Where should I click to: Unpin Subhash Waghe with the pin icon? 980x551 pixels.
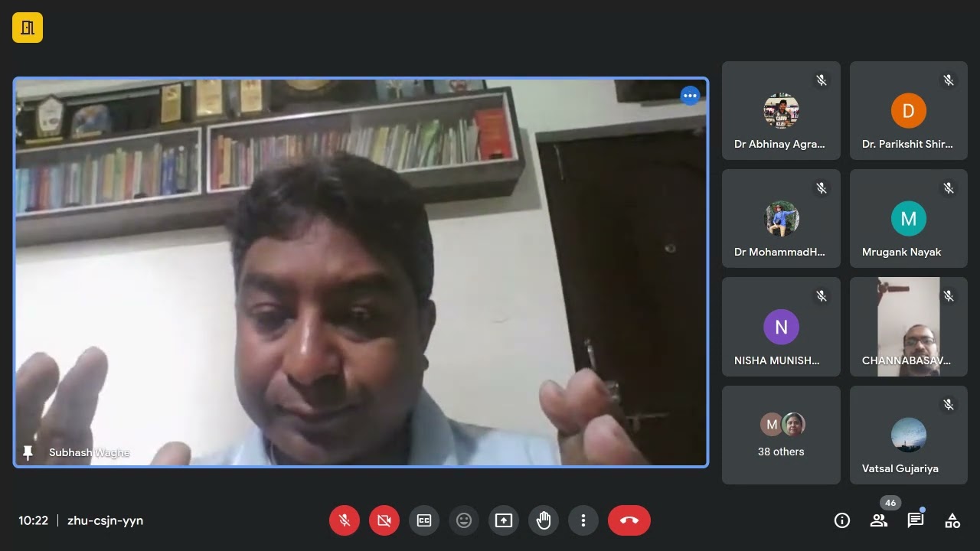pyautogui.click(x=28, y=452)
